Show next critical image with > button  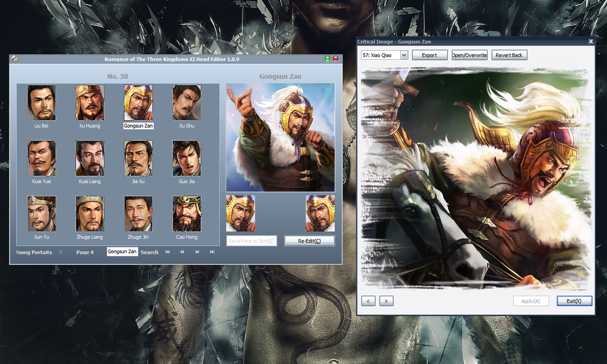click(386, 301)
